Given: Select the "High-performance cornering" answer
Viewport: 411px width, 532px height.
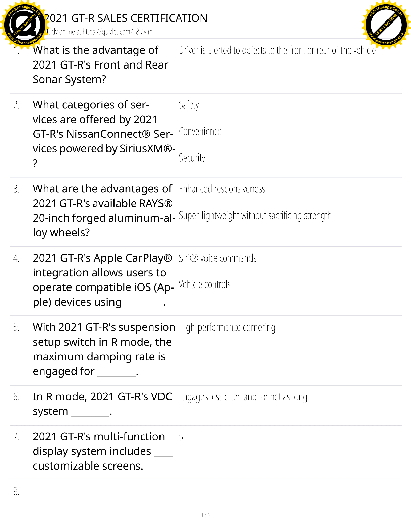Looking at the screenshot, I should click(227, 327).
